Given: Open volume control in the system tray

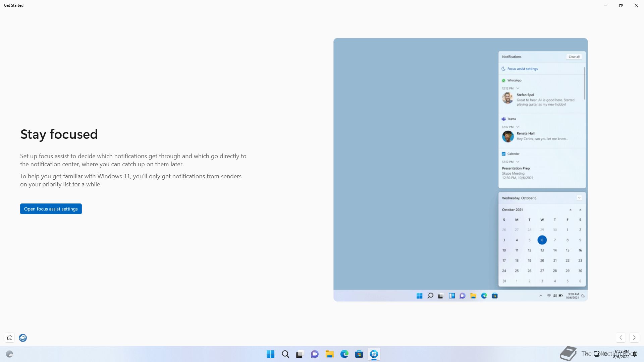Looking at the screenshot, I should 605,354.
